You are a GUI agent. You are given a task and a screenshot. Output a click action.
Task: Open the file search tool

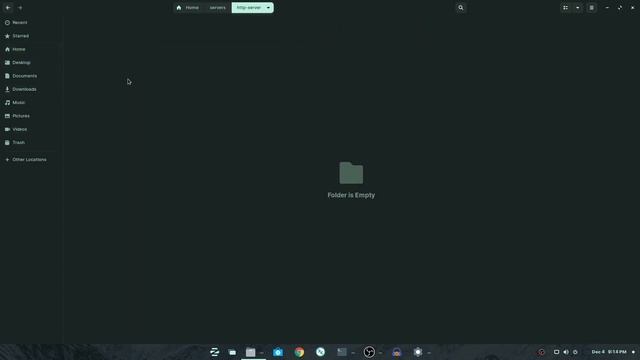point(461,8)
